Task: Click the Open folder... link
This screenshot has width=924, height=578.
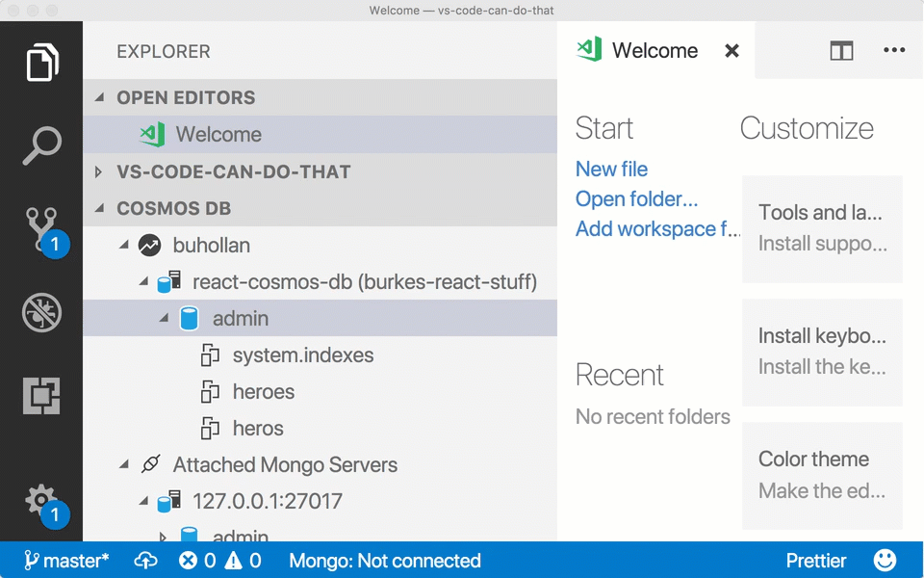Action: pyautogui.click(x=636, y=198)
